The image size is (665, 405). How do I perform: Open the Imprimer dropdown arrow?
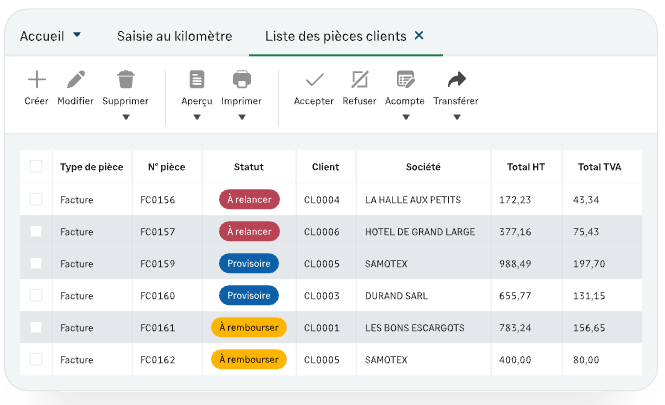[x=241, y=117]
